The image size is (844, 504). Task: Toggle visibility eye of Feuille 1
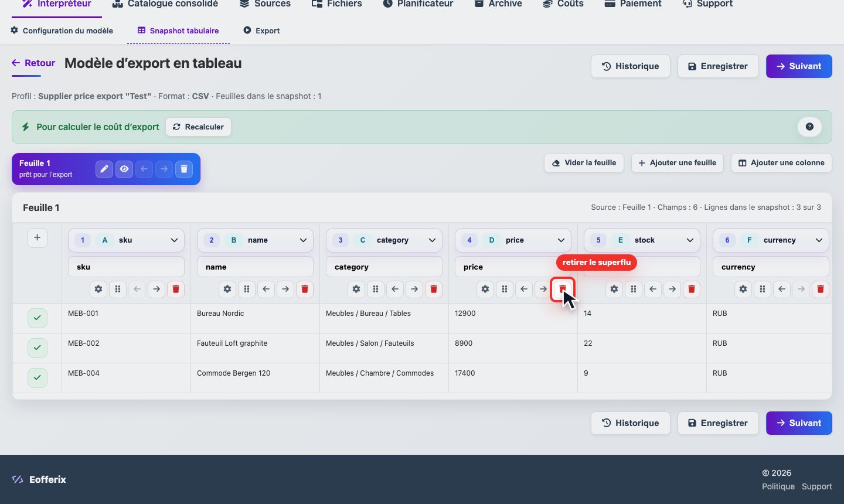tap(124, 169)
